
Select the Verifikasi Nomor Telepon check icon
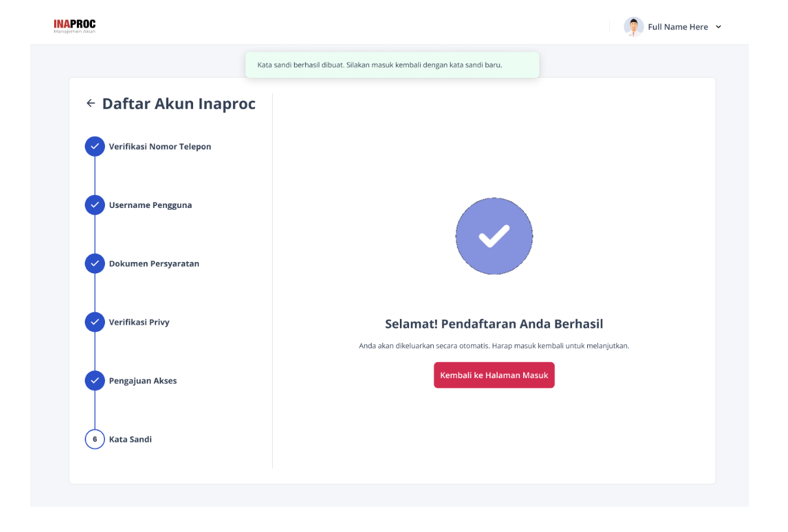coord(95,146)
